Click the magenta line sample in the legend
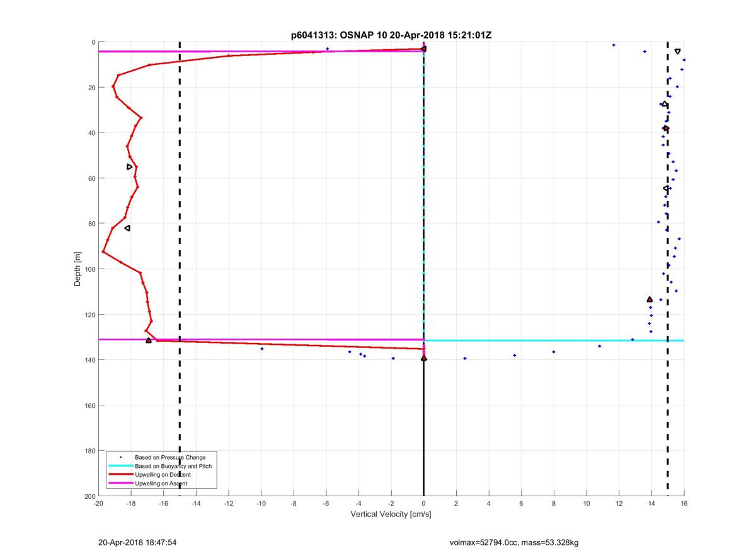This screenshot has width=756, height=558. [x=120, y=483]
